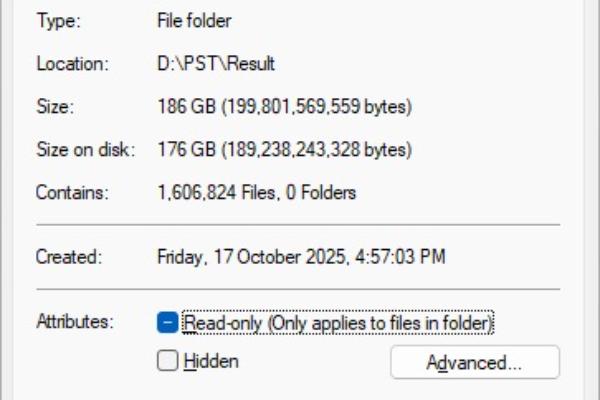This screenshot has width=600, height=400.
Task: Select the D:\PST\Result location path
Action: (216, 64)
